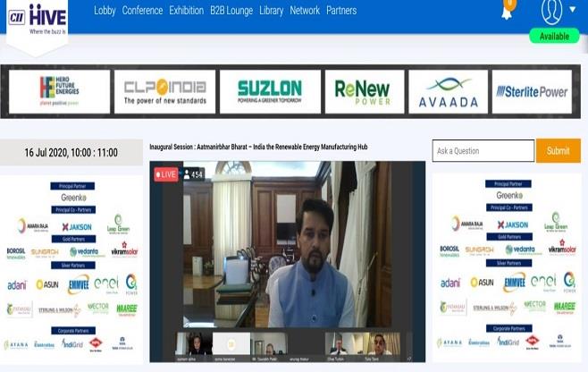Enter the B2B Lounge
Screen dimensions: 588x372
[231, 11]
